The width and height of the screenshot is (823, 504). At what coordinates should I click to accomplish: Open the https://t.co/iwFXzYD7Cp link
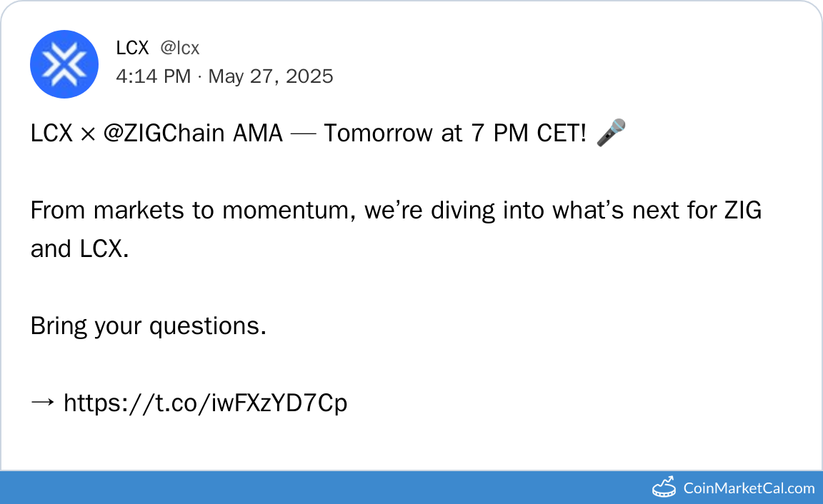206,403
